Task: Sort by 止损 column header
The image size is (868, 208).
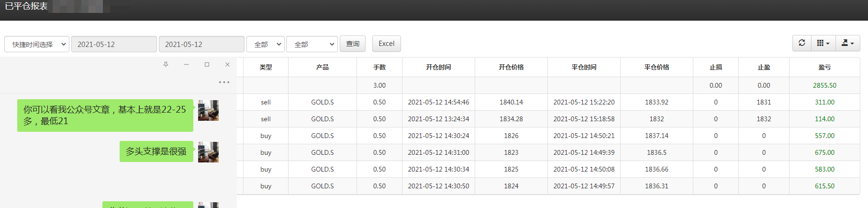Action: tap(716, 67)
